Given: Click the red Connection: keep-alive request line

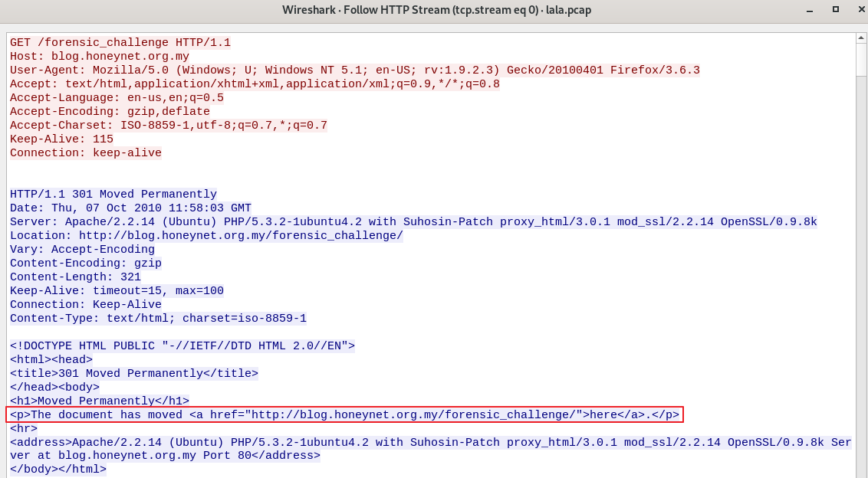Looking at the screenshot, I should (86, 153).
